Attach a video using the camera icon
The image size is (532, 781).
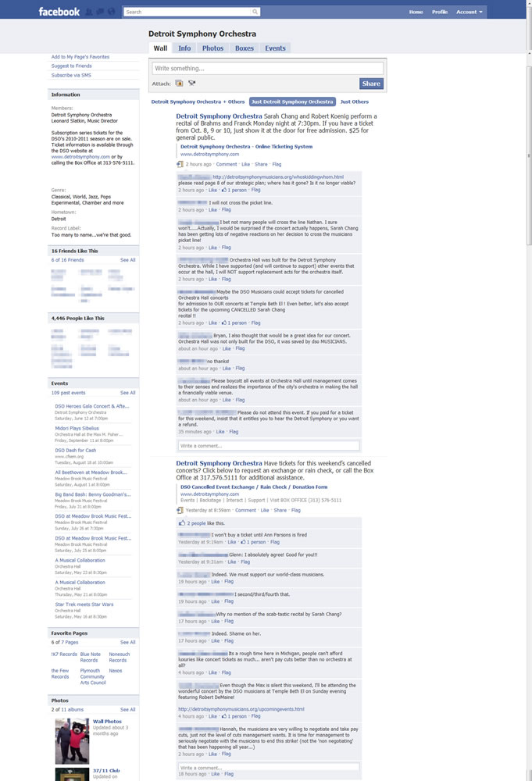[x=191, y=84]
